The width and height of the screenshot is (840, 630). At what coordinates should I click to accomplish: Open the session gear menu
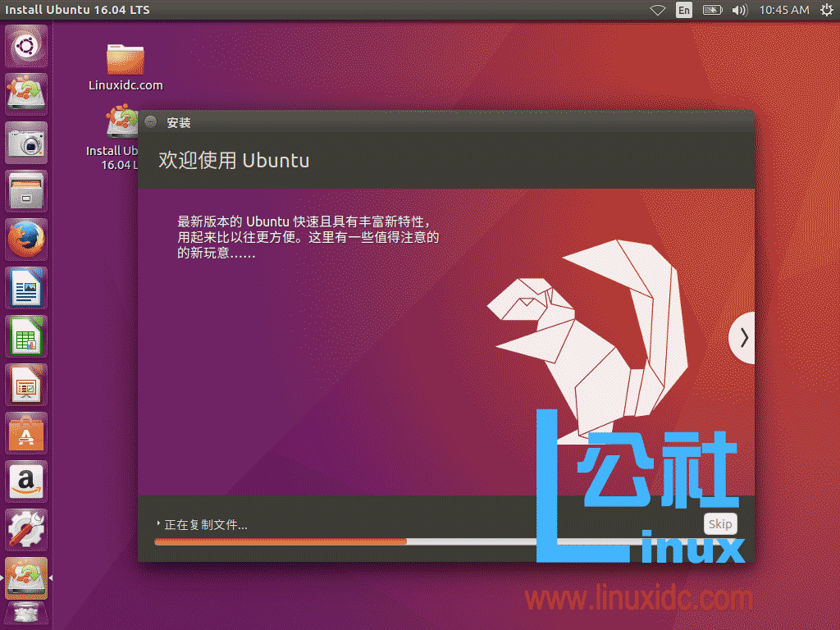tap(826, 10)
